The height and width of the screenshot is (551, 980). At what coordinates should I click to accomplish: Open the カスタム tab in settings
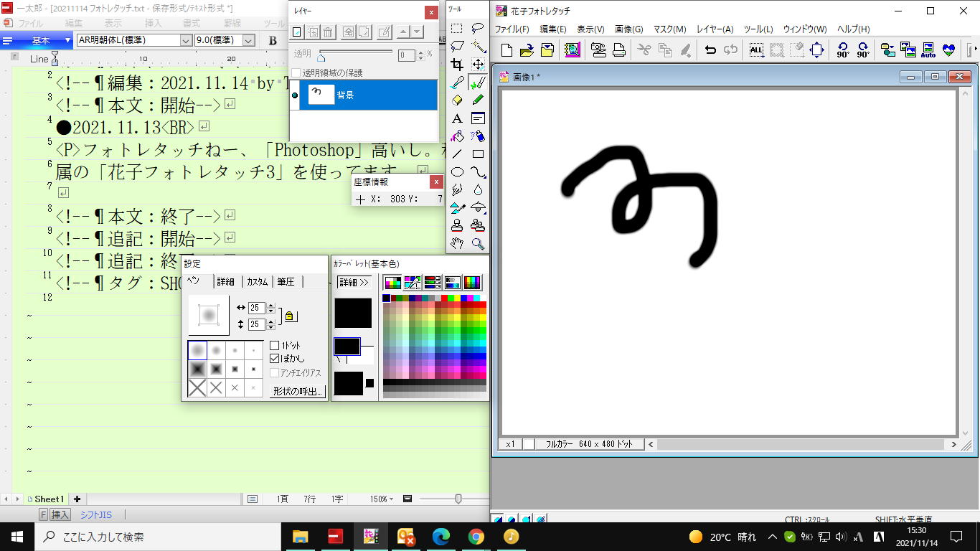257,282
